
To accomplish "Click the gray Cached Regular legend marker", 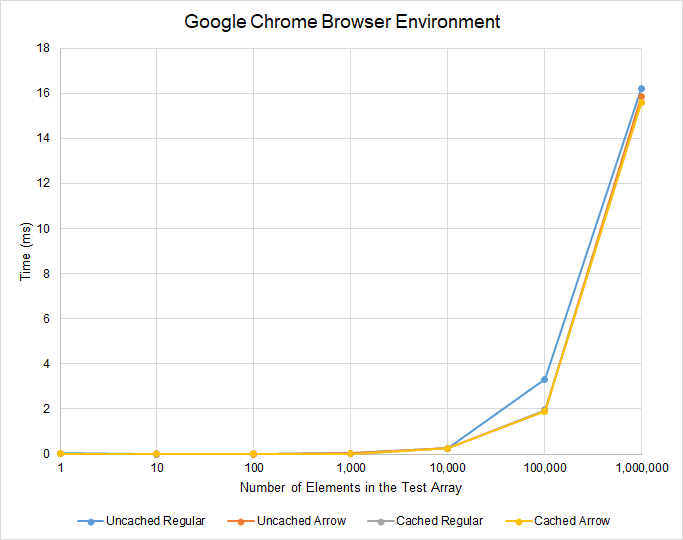I will [x=381, y=522].
